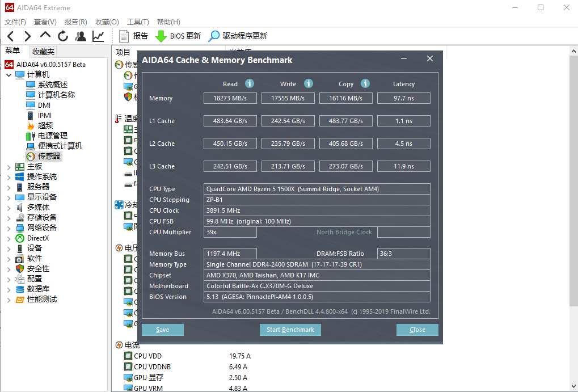
Task: Open 收藏(O) menu
Action: pyautogui.click(x=107, y=22)
